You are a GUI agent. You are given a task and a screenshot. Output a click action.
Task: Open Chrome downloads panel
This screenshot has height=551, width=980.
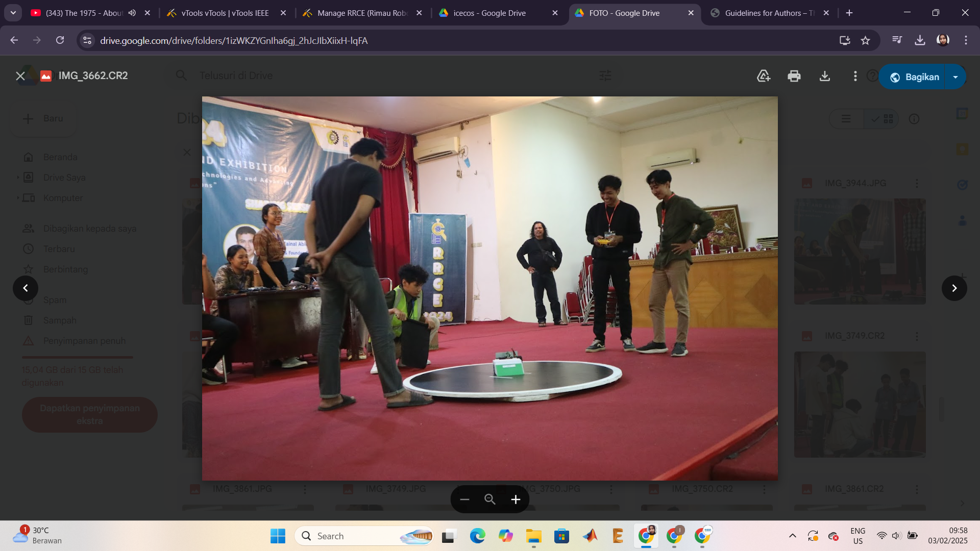click(x=920, y=40)
